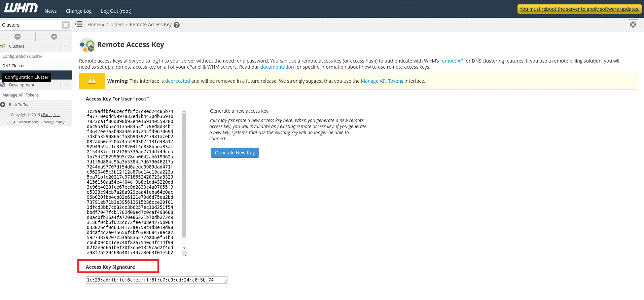Open the Privacy Policy footer link

(53, 122)
